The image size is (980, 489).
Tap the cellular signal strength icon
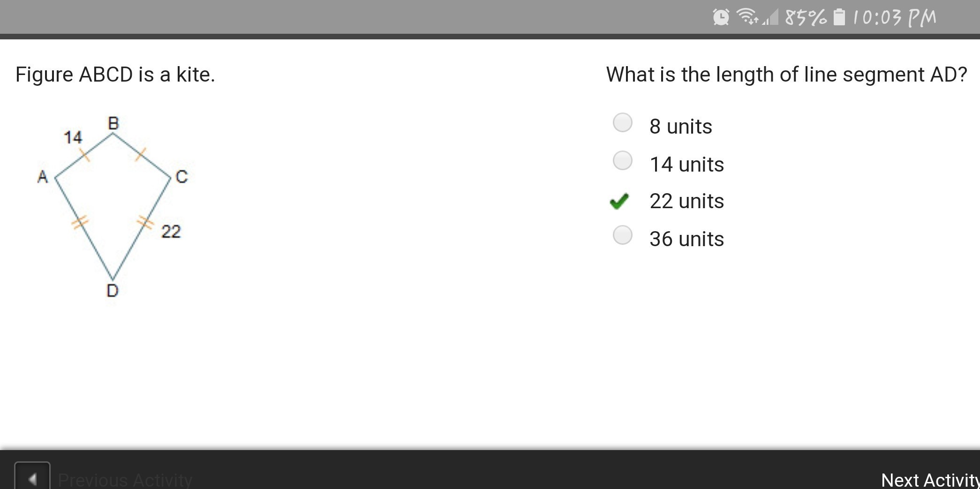pos(770,17)
